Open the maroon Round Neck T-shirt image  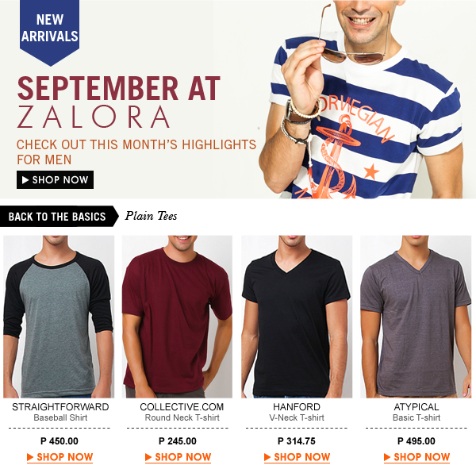(x=177, y=317)
